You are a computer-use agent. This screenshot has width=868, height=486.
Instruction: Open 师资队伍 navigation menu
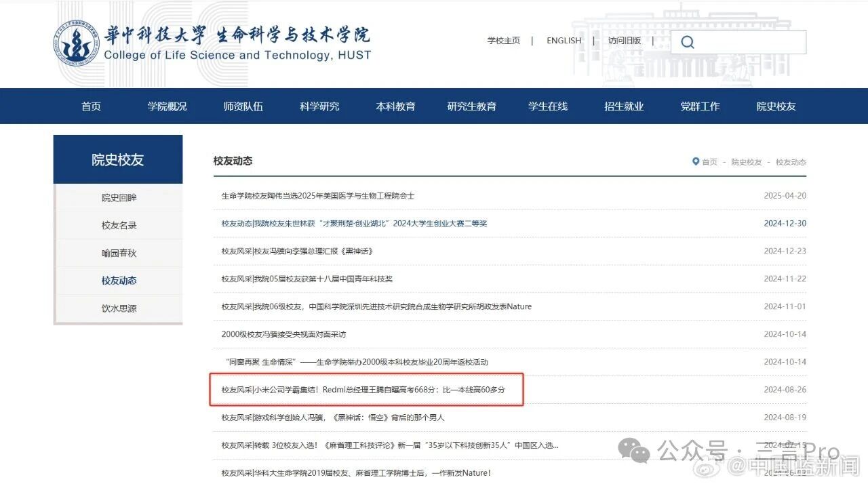click(243, 106)
